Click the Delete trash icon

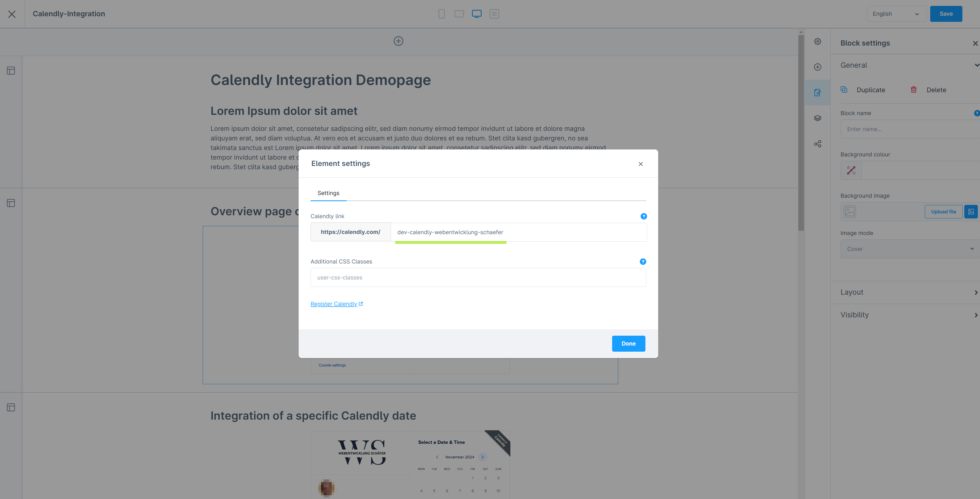coord(913,90)
